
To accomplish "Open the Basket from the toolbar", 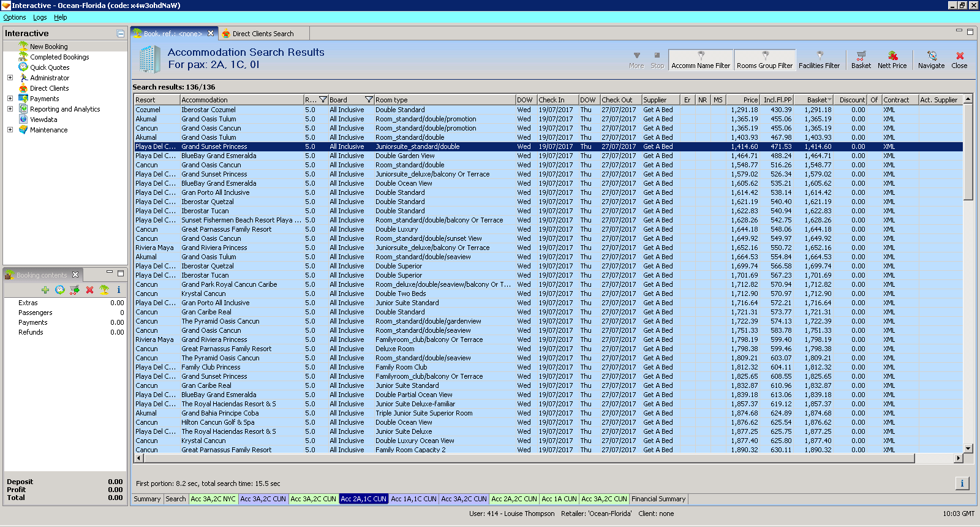I will pos(861,59).
